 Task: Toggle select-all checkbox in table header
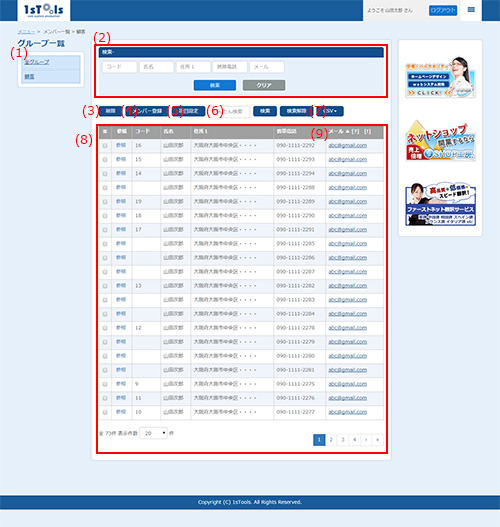tap(105, 132)
